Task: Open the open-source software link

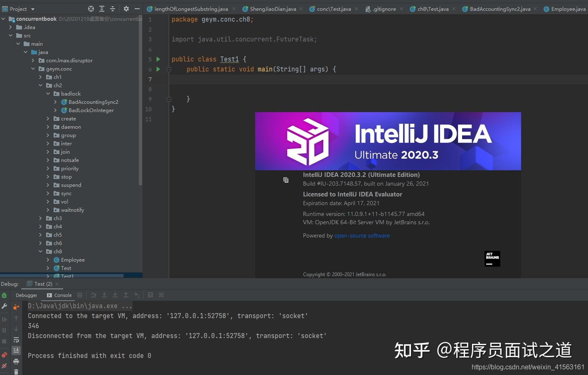Action: click(x=362, y=236)
